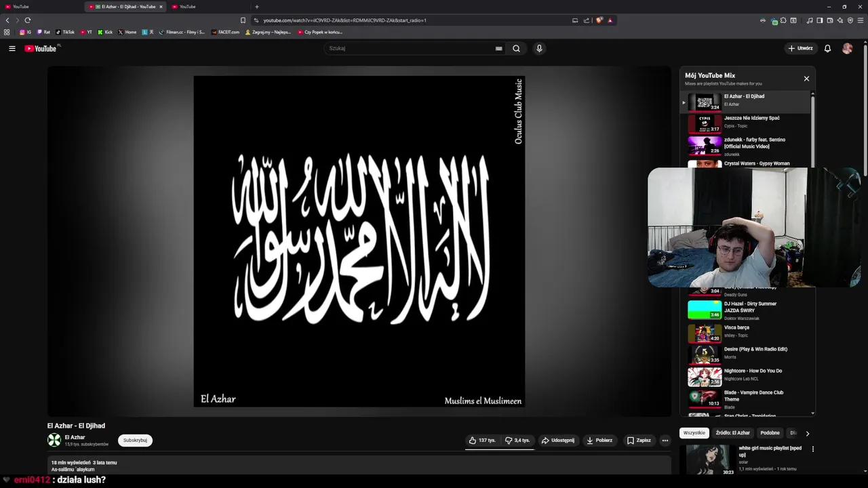The image size is (868, 488).
Task: Toggle the browser sidebar panel icon
Action: pos(820,20)
